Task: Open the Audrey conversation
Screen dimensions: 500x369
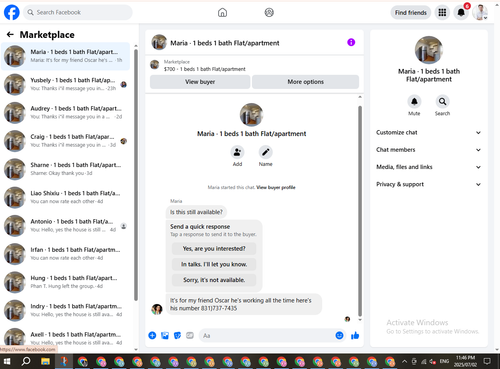Action: (x=65, y=113)
